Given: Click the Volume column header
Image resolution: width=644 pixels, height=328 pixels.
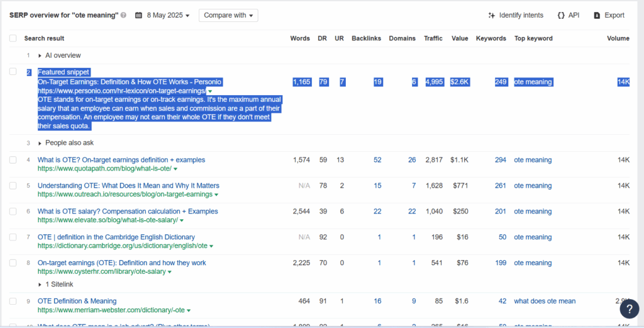Looking at the screenshot, I should coord(618,38).
